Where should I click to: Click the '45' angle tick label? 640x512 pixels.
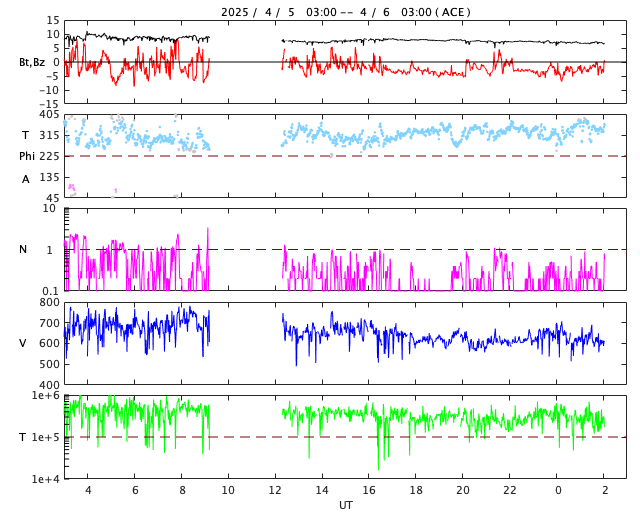[x=53, y=198]
